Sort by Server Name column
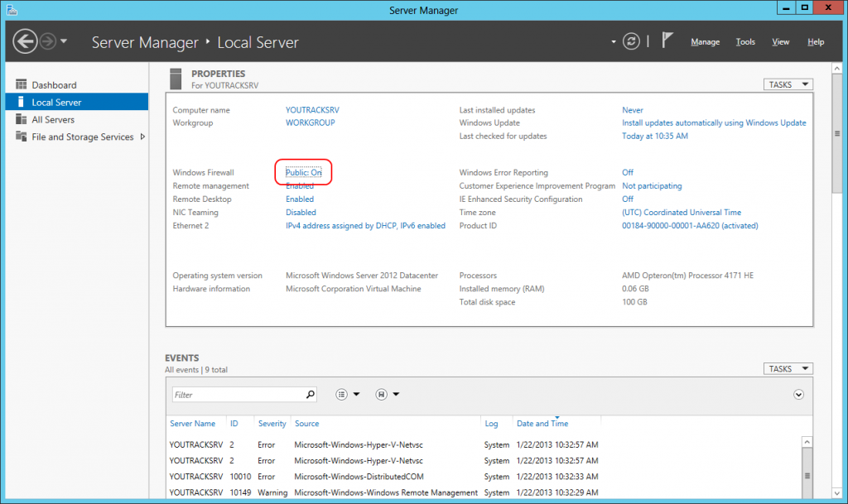Viewport: 848px width, 504px height. (x=192, y=424)
